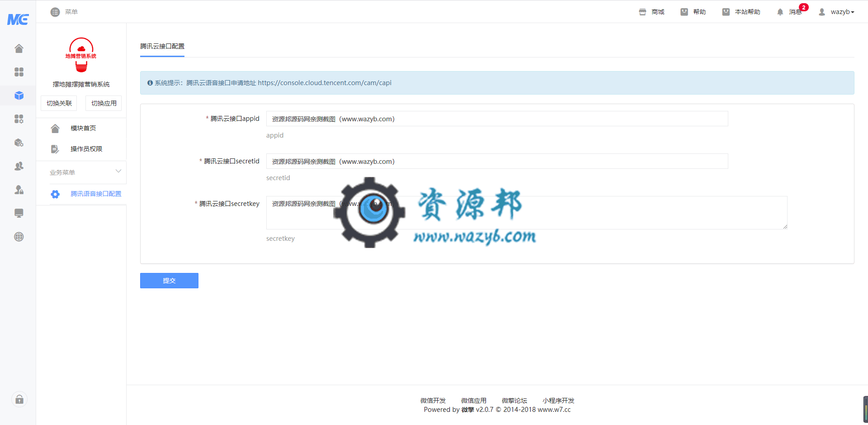
Task: Click the 微擎 link in the Powered by line
Action: [467, 410]
